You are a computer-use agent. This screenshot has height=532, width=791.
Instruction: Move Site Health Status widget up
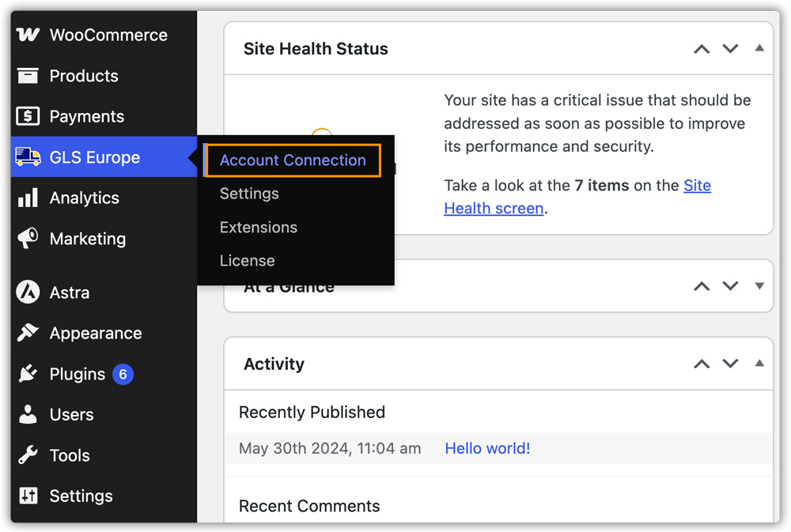coord(702,49)
